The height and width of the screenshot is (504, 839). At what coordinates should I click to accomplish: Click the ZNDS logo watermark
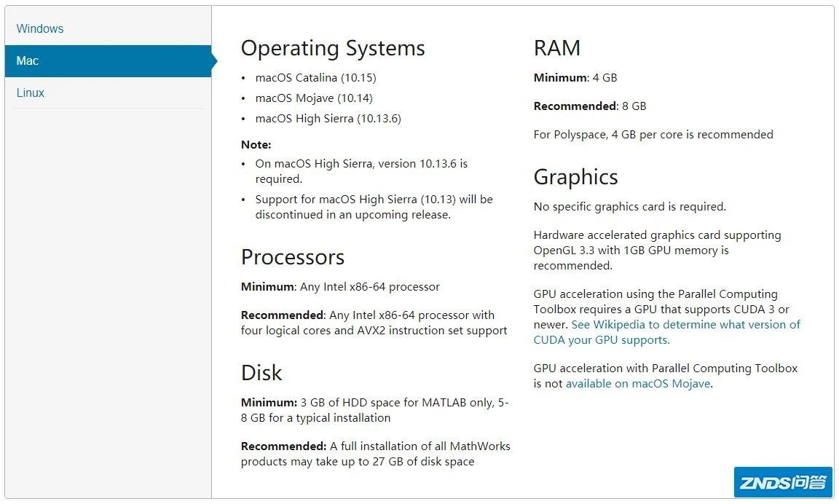[782, 482]
